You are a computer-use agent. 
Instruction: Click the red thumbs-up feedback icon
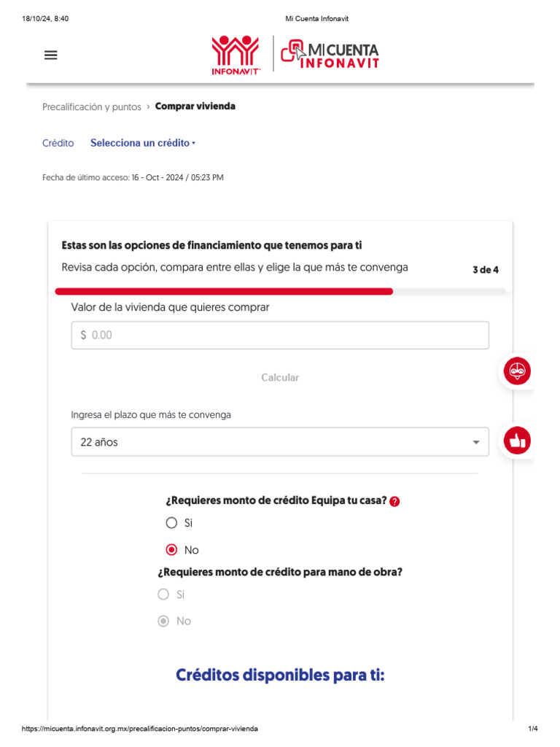point(518,441)
